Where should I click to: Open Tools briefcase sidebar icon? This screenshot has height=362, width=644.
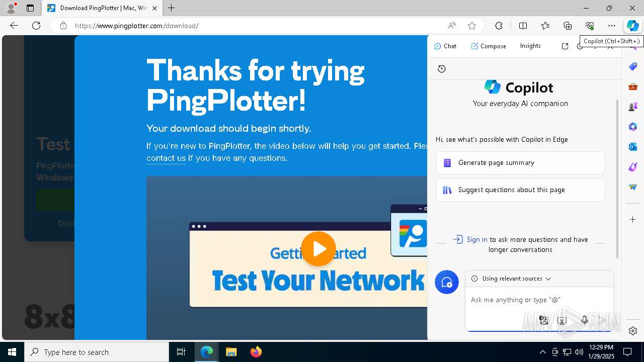tap(633, 86)
